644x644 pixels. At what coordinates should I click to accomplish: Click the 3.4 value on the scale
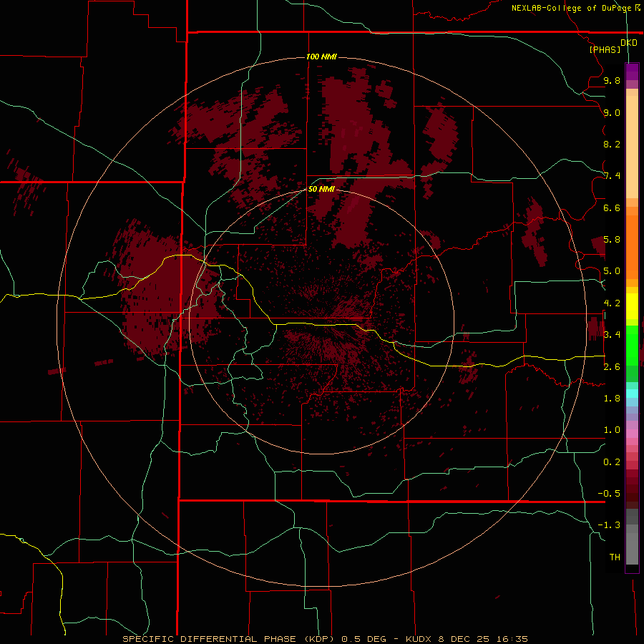point(612,335)
